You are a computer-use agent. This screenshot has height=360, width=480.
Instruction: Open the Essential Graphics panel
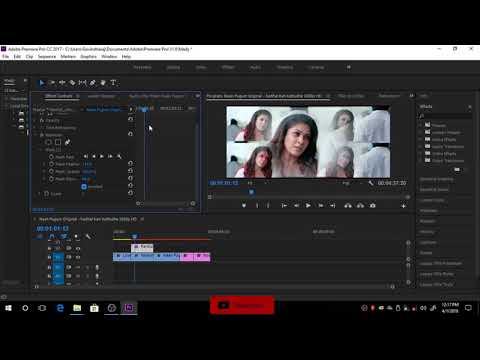point(436,179)
